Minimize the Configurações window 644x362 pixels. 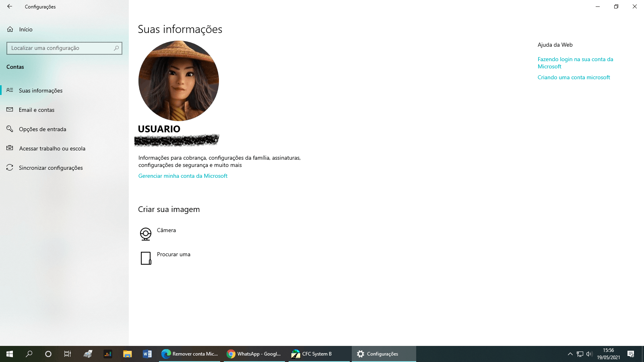[598, 6]
